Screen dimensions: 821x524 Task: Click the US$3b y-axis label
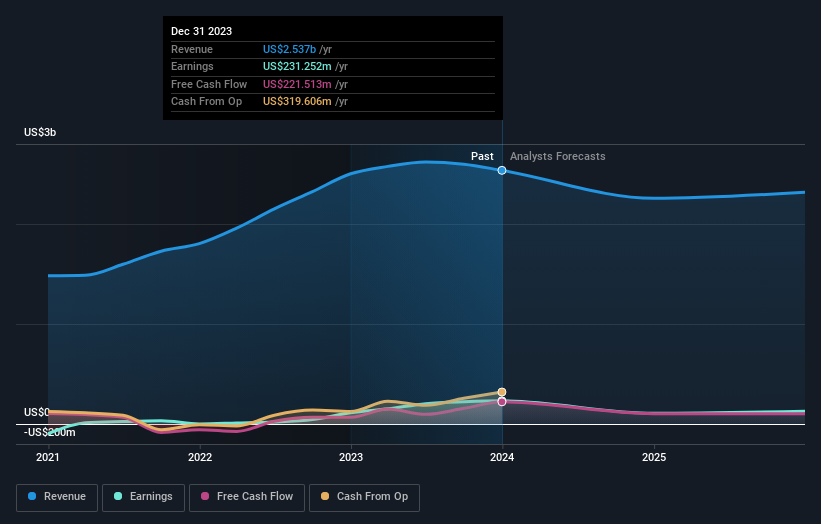pos(40,132)
